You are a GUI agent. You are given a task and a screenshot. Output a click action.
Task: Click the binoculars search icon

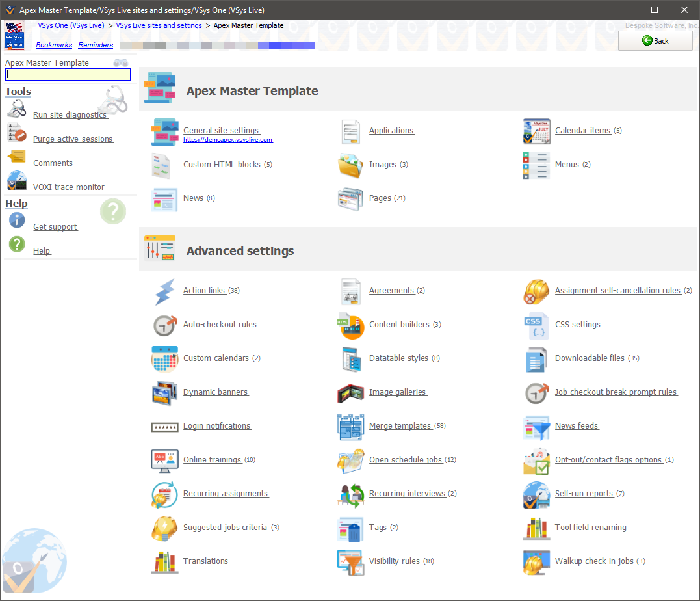(x=121, y=63)
